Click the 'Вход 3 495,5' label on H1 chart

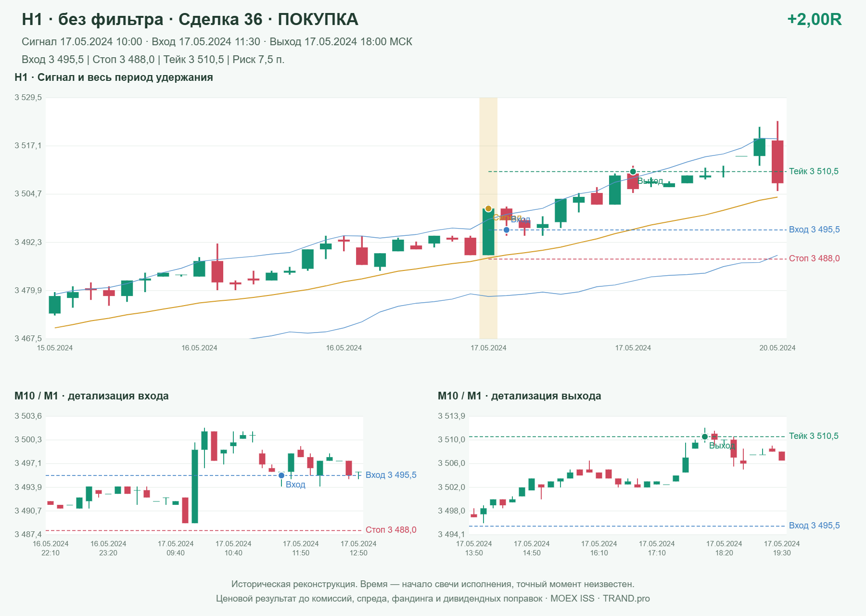click(814, 230)
